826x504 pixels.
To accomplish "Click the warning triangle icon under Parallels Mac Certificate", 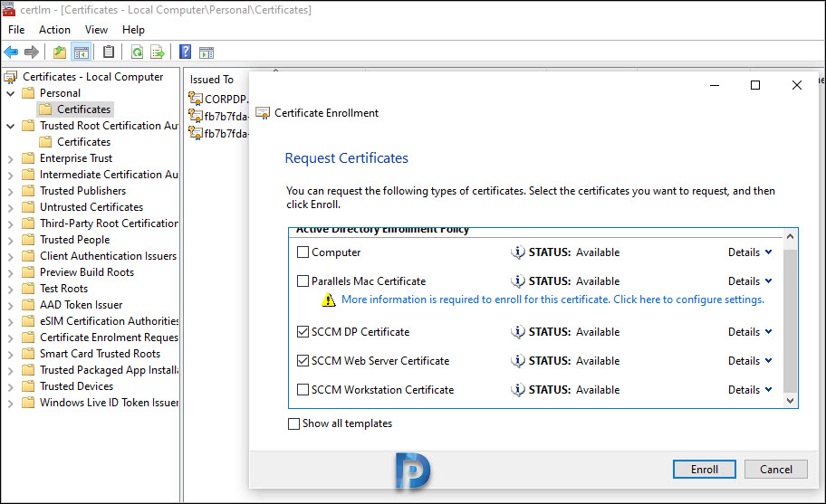I will click(x=329, y=300).
